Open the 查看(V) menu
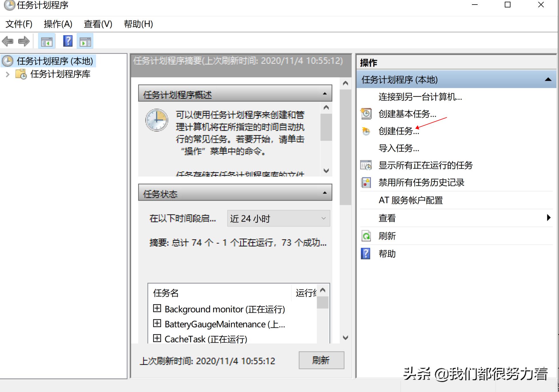The height and width of the screenshot is (392, 559). pos(98,24)
